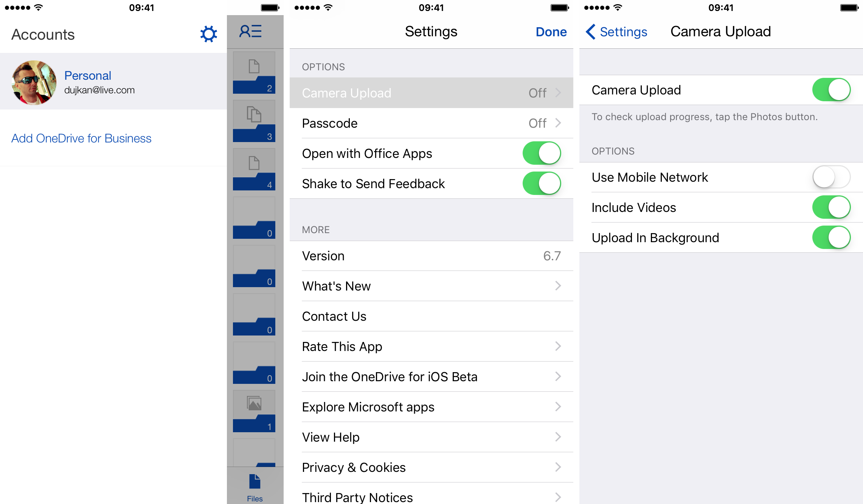This screenshot has width=863, height=504.
Task: Tap the OneDrive accounts list icon
Action: pos(250,31)
